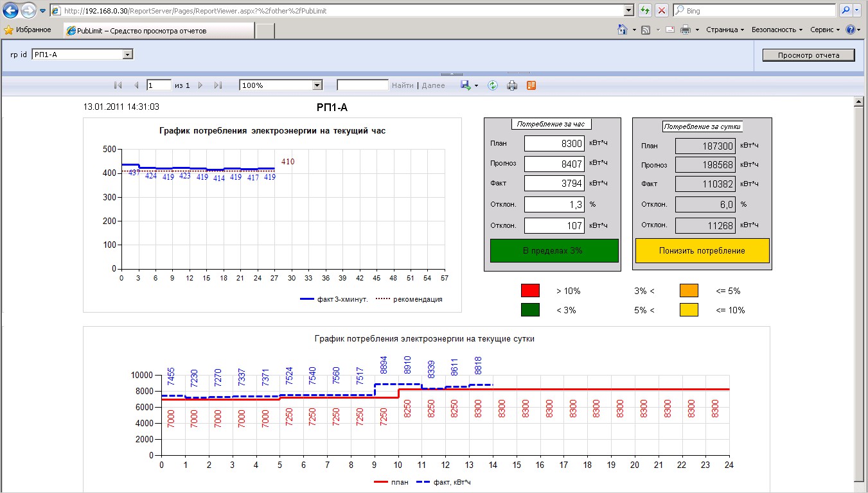Viewport: 868px width, 493px height.
Task: Click the browser address bar refresh icon
Action: (x=644, y=11)
